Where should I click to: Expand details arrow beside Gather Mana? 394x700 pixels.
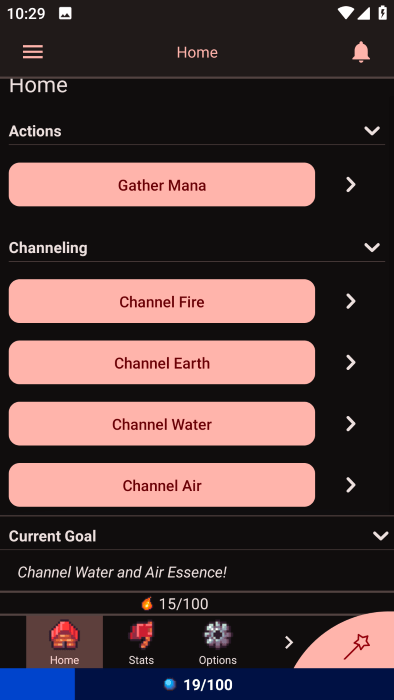coord(351,184)
